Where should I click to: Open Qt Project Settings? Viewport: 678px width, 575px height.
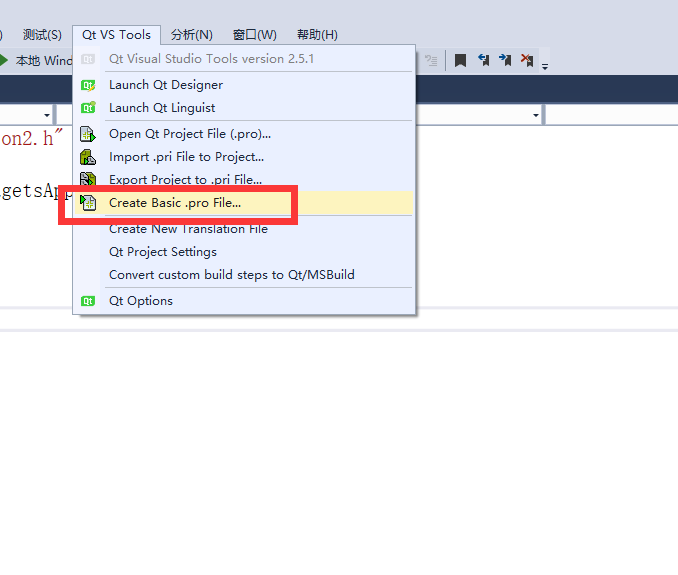tap(244, 252)
